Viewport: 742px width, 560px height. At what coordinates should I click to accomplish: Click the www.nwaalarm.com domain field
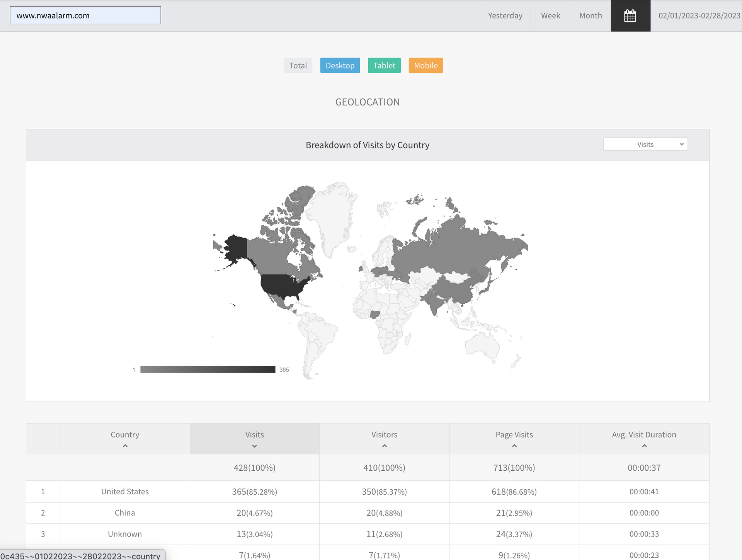[85, 15]
